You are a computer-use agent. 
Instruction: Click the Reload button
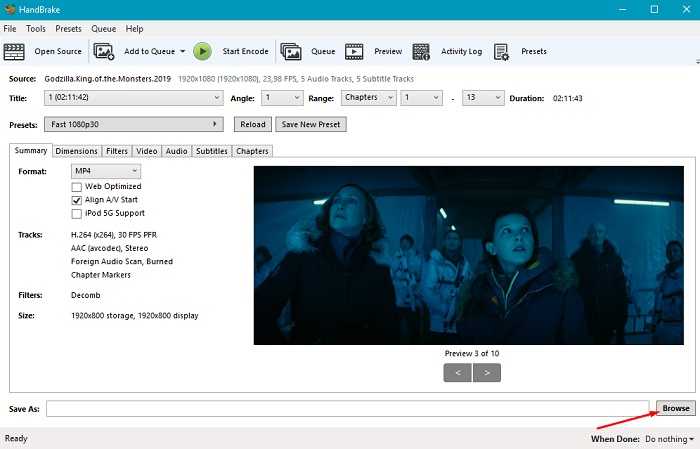point(253,125)
